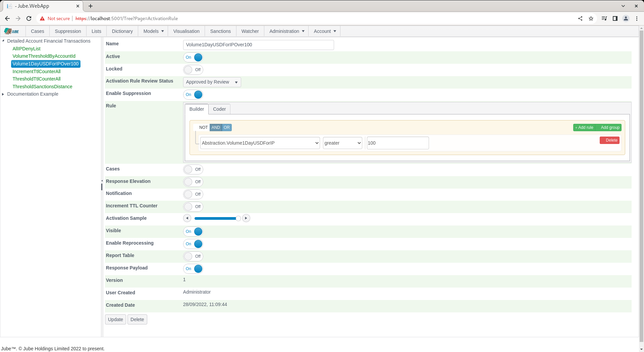Turn on the Notification switch
Viewport: 644px width, 352px height.
point(193,194)
